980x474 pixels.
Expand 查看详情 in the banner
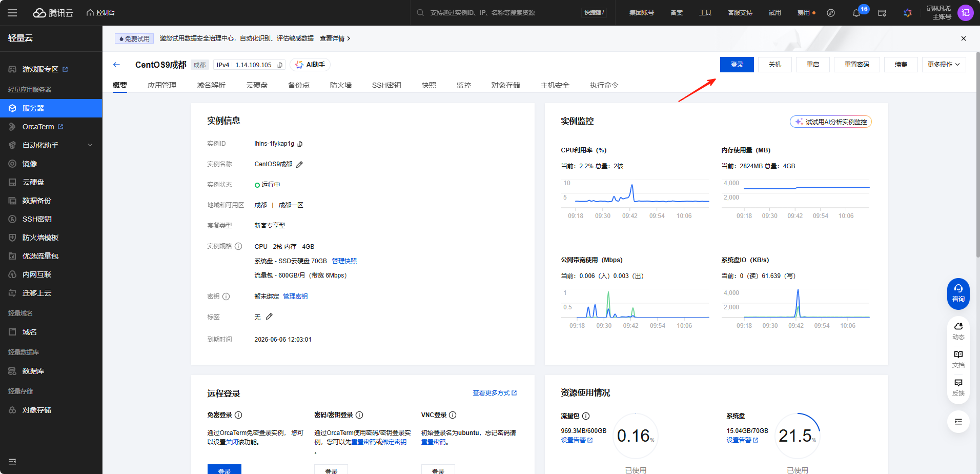point(335,38)
